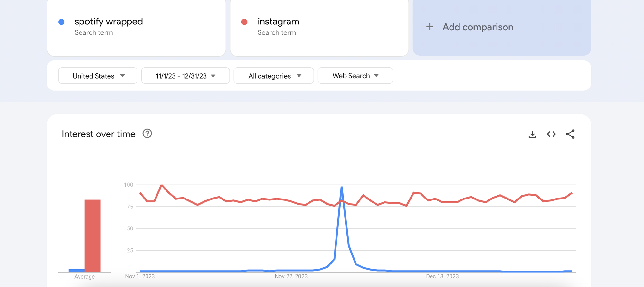Open the embed code view
The width and height of the screenshot is (644, 287).
(x=551, y=134)
